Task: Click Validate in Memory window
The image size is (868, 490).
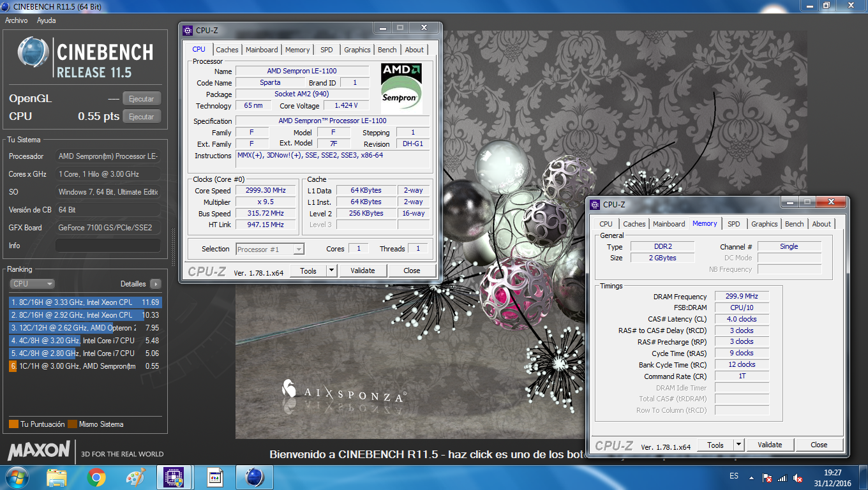Action: (770, 445)
